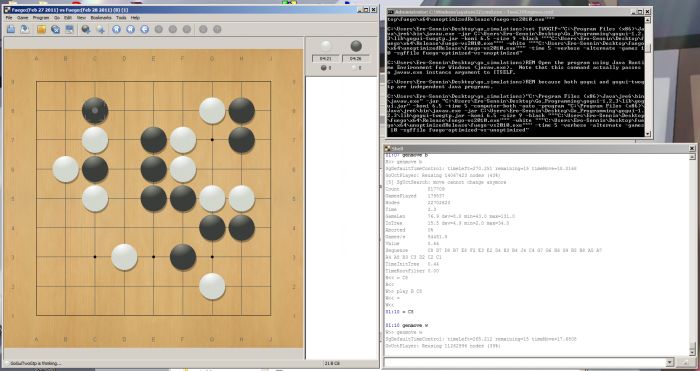This screenshot has width=700, height=371.
Task: Open the Tools menu
Action: point(121,18)
